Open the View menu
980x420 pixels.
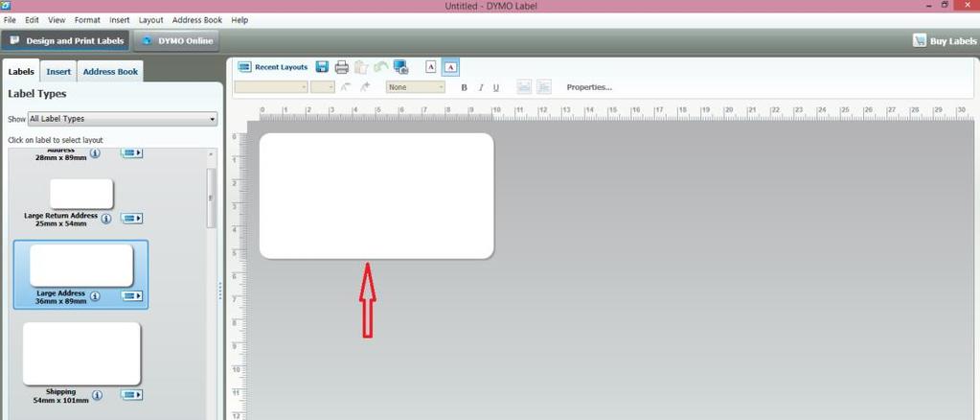click(57, 20)
